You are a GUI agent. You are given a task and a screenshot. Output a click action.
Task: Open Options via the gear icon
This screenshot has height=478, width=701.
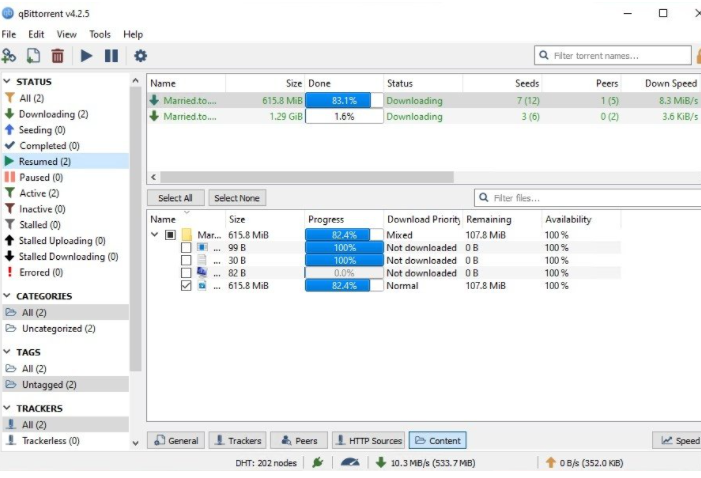[140, 56]
